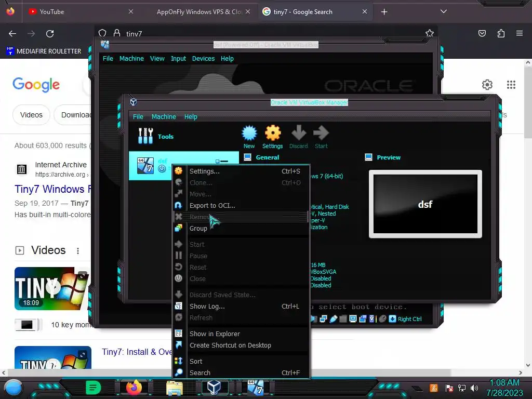
Task: Expand the list all tabs chevron
Action: (444, 11)
